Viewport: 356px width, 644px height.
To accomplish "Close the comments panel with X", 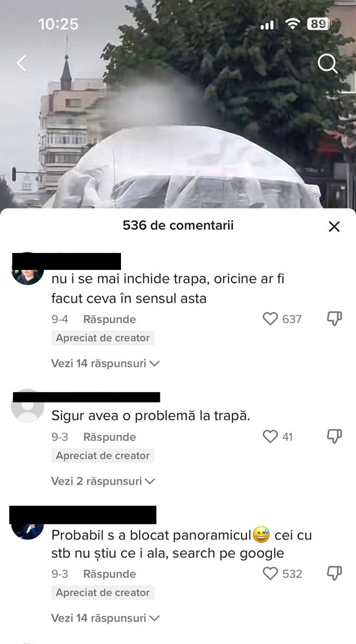I will tap(334, 227).
